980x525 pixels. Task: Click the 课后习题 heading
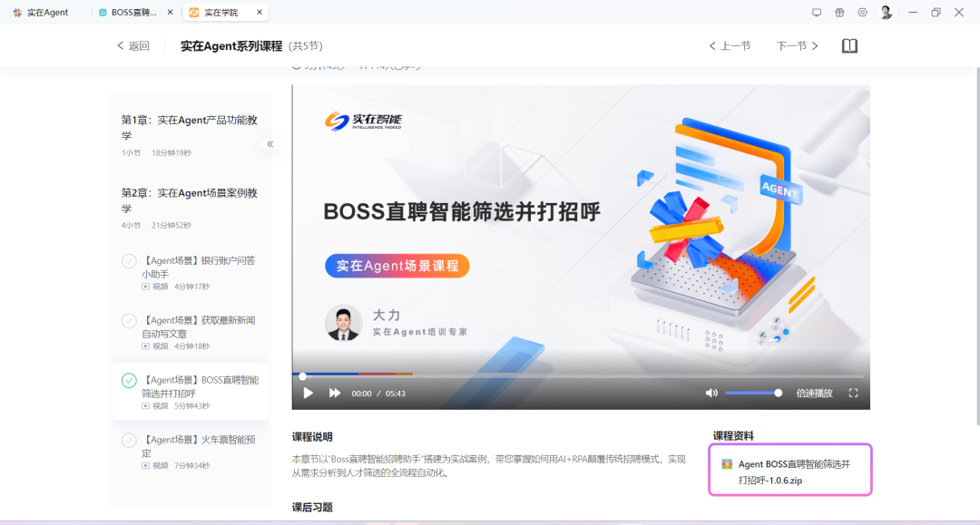312,508
